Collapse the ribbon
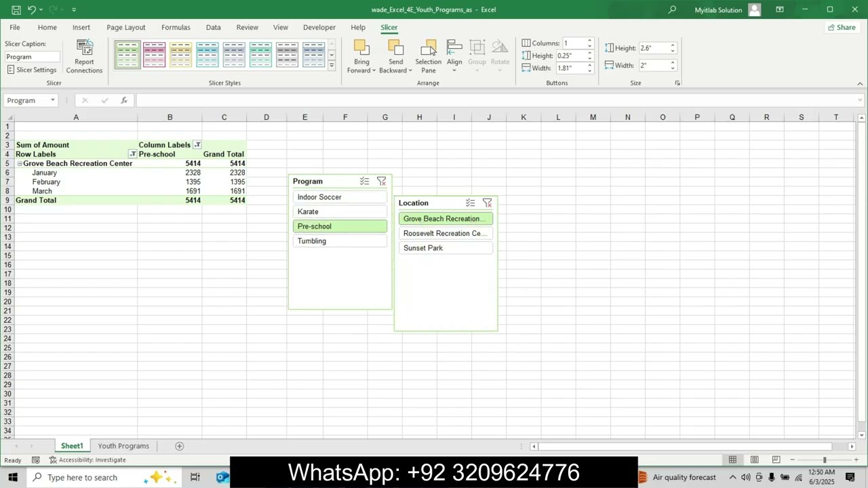Image resolution: width=868 pixels, height=488 pixels. 860,83
